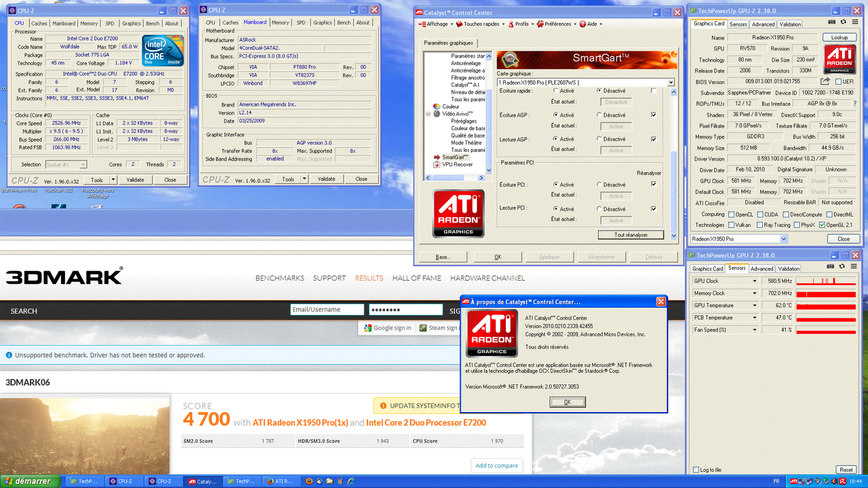The height and width of the screenshot is (488, 868).
Task: Open the Aide menu in Catalyst
Action: coord(589,24)
